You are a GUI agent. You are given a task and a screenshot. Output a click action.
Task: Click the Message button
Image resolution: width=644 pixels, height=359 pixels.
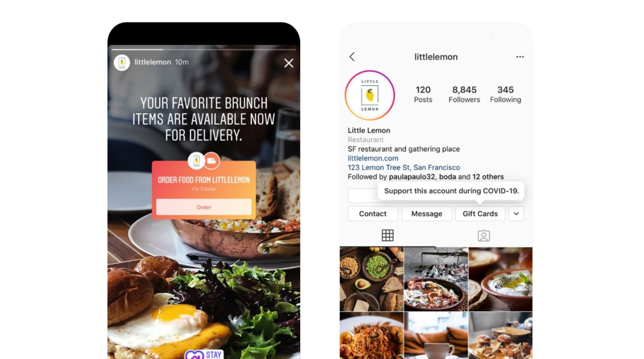point(427,214)
